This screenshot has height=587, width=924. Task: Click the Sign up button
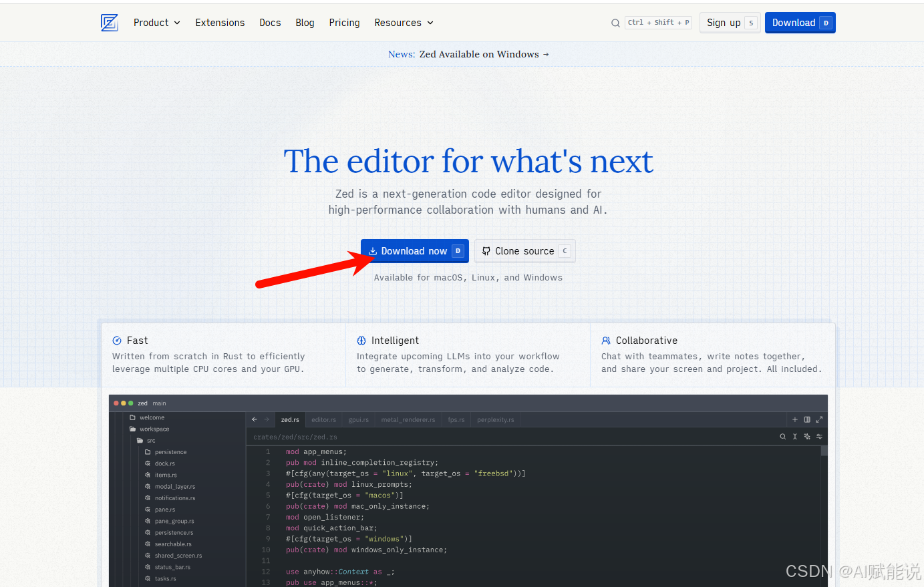click(x=730, y=23)
